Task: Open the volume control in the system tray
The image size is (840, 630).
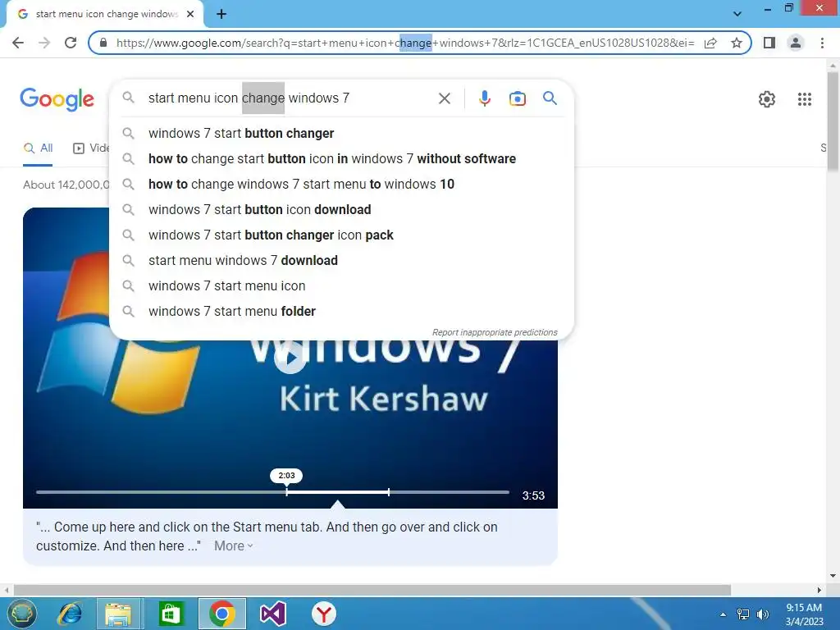Action: [x=763, y=614]
